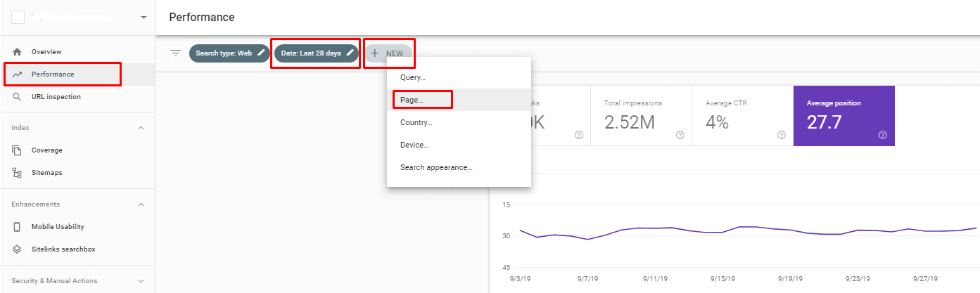Open Coverage report in sidebar

77,150
